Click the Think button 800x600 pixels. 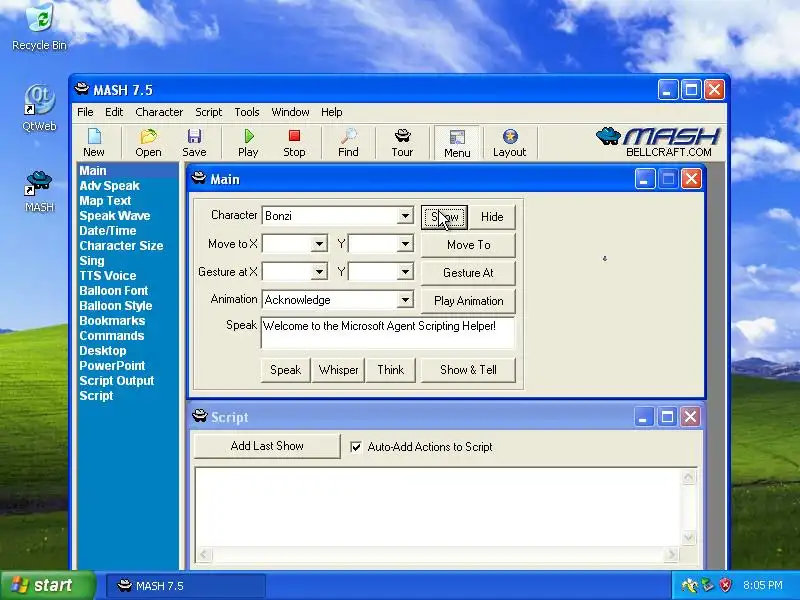[x=391, y=370]
